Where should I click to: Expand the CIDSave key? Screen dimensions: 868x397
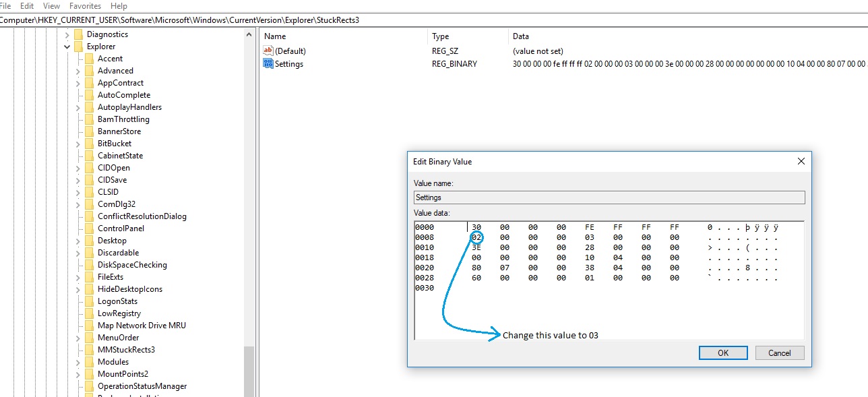pyautogui.click(x=78, y=180)
